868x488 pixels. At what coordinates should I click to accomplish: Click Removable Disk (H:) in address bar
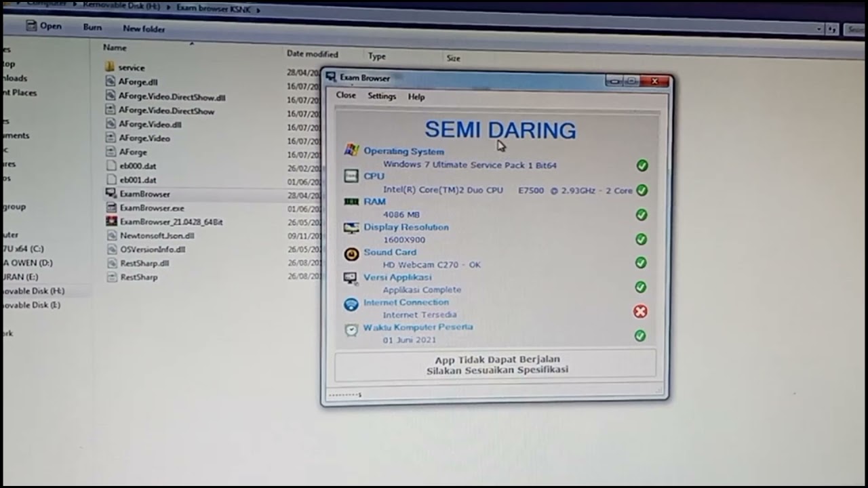pyautogui.click(x=123, y=6)
